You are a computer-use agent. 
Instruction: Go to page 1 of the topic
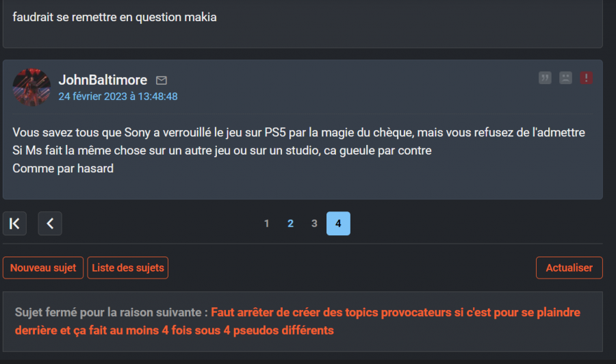click(267, 223)
